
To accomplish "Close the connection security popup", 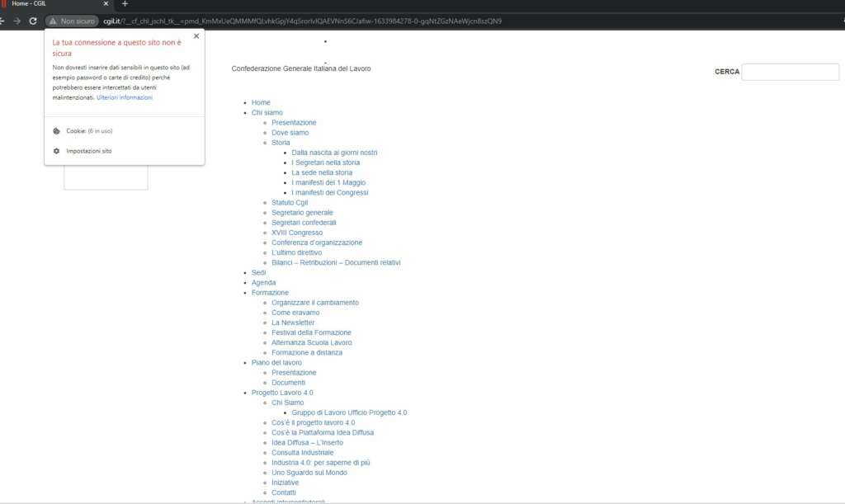I will click(196, 36).
